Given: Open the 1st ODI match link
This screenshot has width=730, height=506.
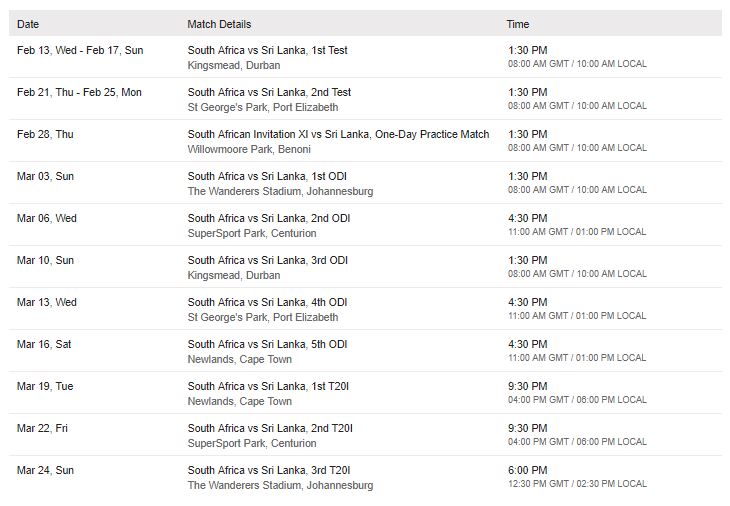Looking at the screenshot, I should pos(267,176).
